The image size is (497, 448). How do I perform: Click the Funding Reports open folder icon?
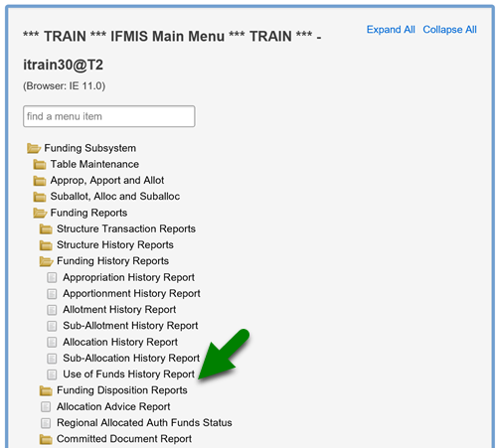[40, 213]
